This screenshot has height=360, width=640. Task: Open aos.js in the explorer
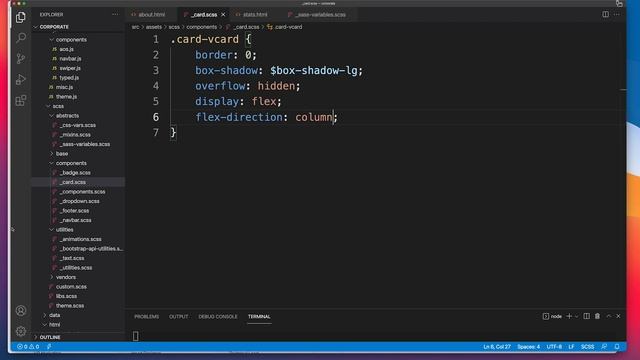67,49
